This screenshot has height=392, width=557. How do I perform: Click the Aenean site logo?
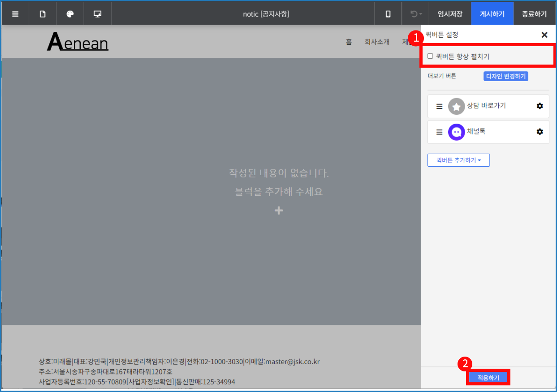pos(78,42)
